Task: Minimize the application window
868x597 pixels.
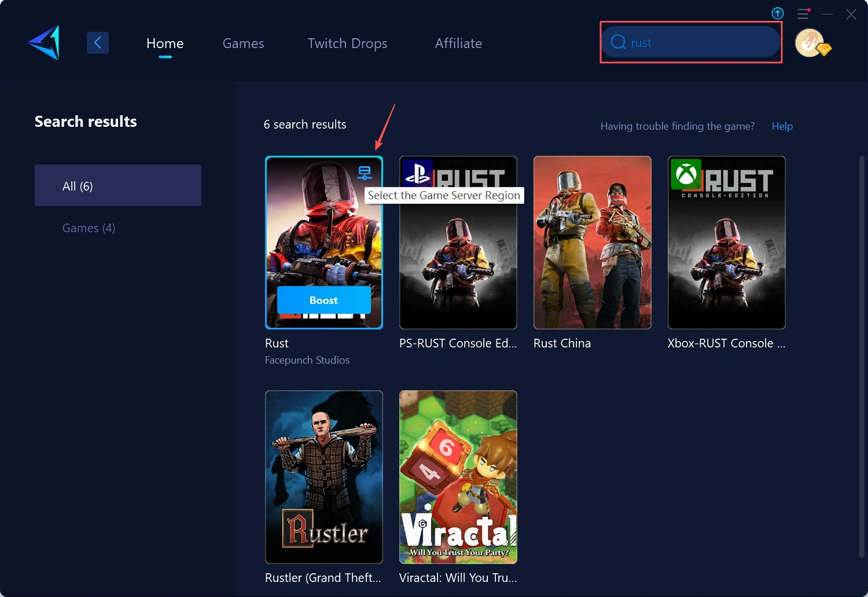Action: [827, 14]
